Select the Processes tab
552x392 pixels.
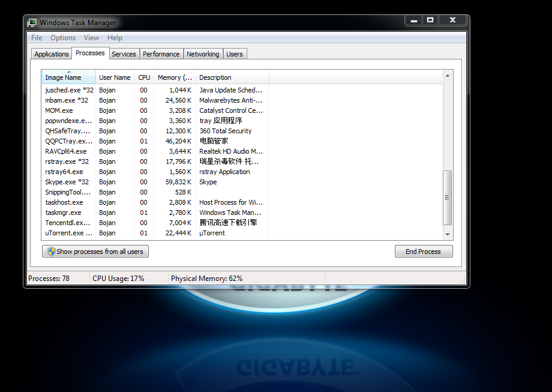point(90,53)
